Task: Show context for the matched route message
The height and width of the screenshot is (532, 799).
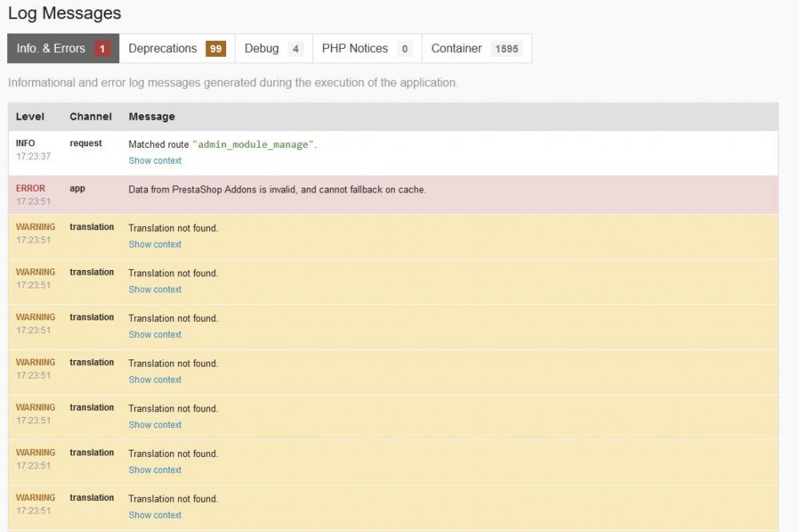Action: pyautogui.click(x=155, y=161)
